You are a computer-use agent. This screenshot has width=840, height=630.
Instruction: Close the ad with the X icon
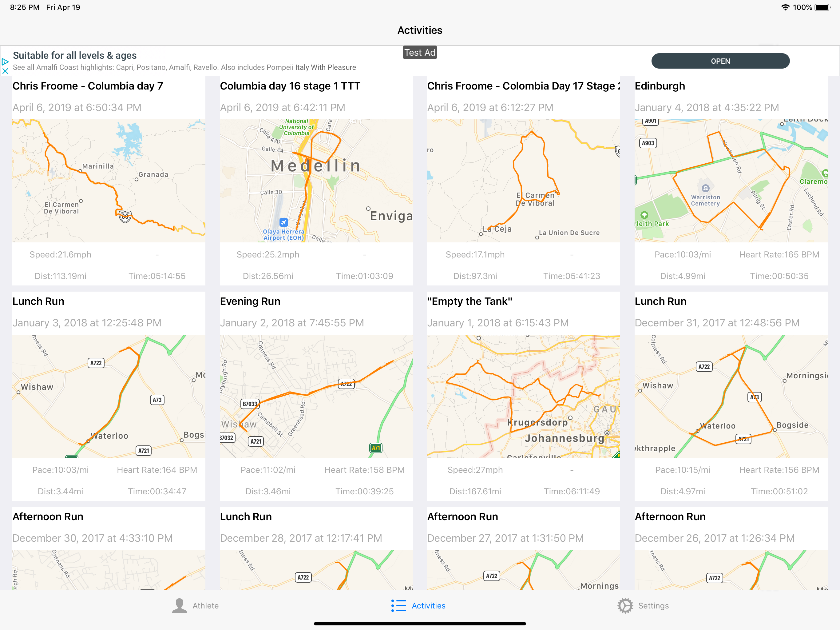click(x=5, y=71)
